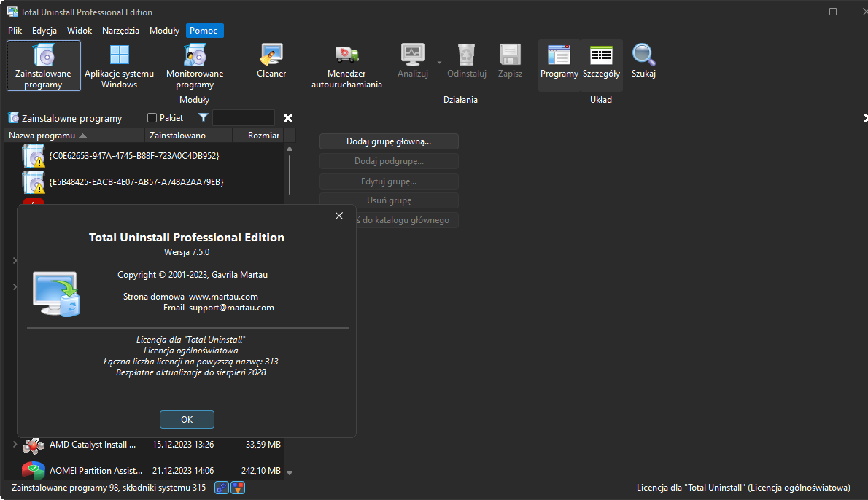
Task: Select AOMEI Partition Assistant icon
Action: (34, 470)
